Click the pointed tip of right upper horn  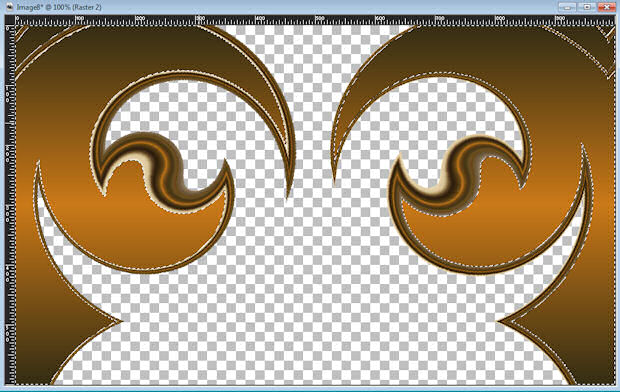pyautogui.click(x=334, y=181)
